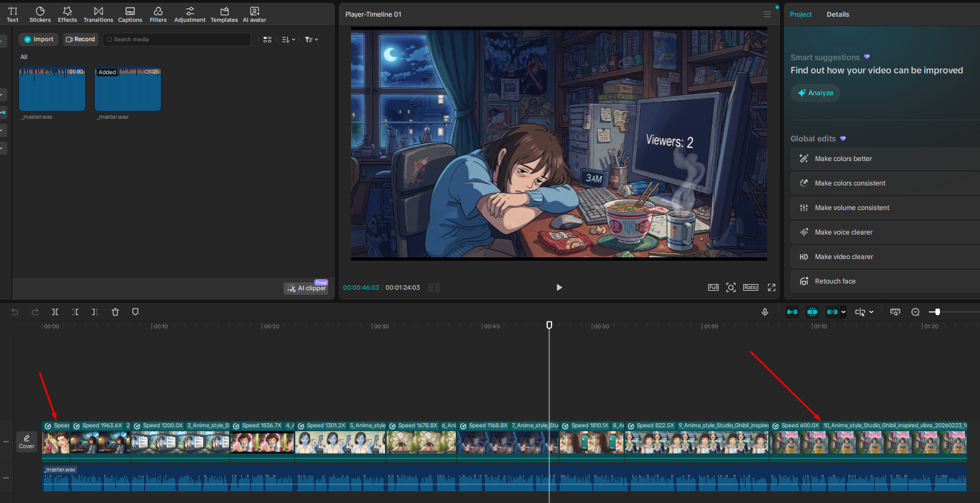
Task: Click the timeline playhead handle
Action: tap(549, 325)
